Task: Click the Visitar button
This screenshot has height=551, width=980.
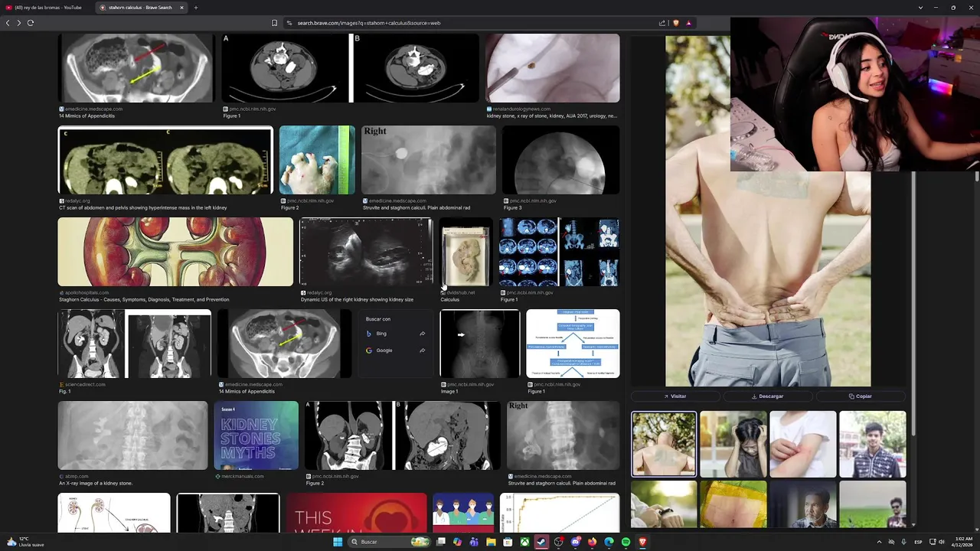Action: tap(675, 396)
